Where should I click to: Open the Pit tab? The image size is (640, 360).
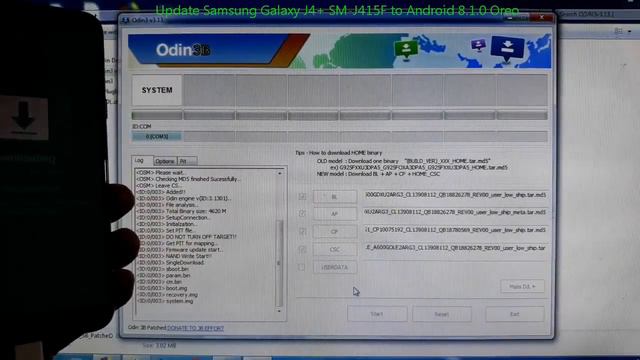click(187, 161)
